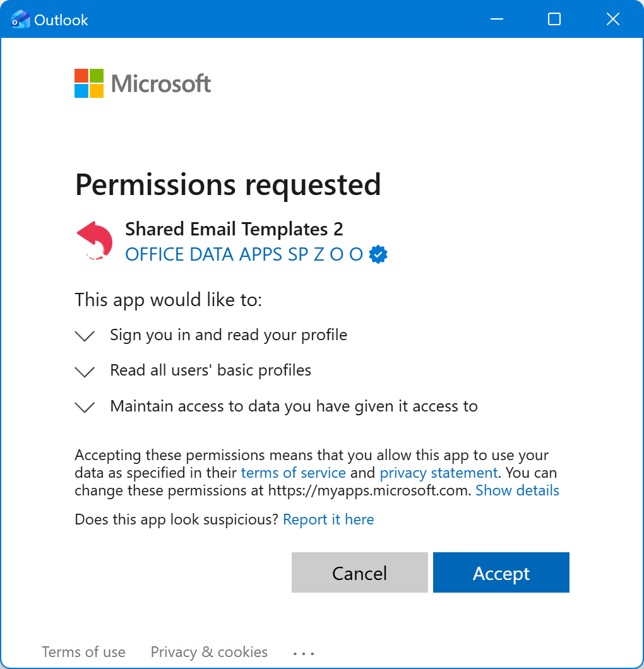Expand the 'Read all users' basic profiles' permission
Image resolution: width=644 pixels, height=669 pixels.
84,372
